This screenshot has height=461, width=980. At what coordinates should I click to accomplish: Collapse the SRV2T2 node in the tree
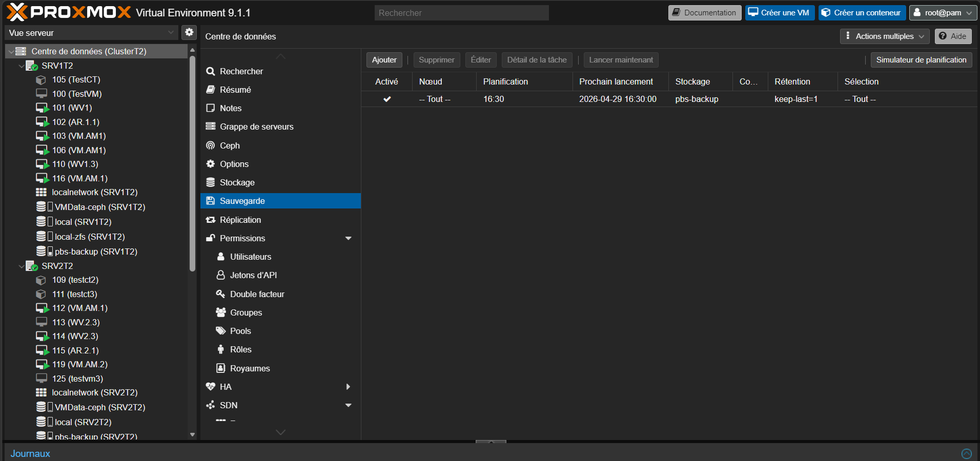click(x=21, y=266)
